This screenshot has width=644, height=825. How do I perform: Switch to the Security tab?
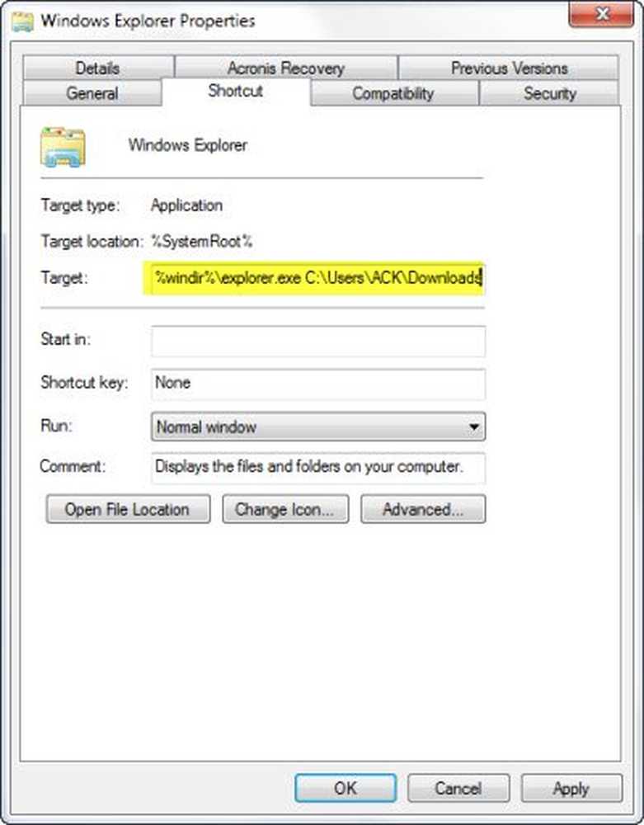tap(549, 93)
